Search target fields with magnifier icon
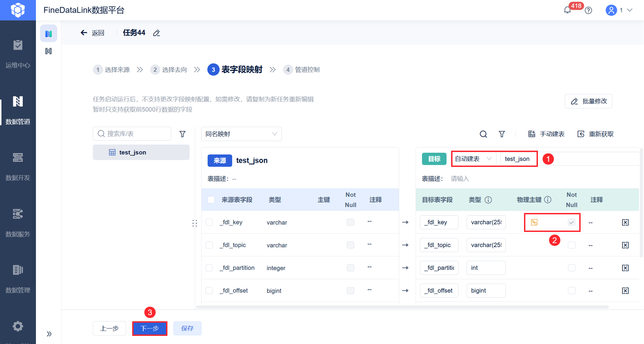Screen dimensions: 644x344 point(483,134)
